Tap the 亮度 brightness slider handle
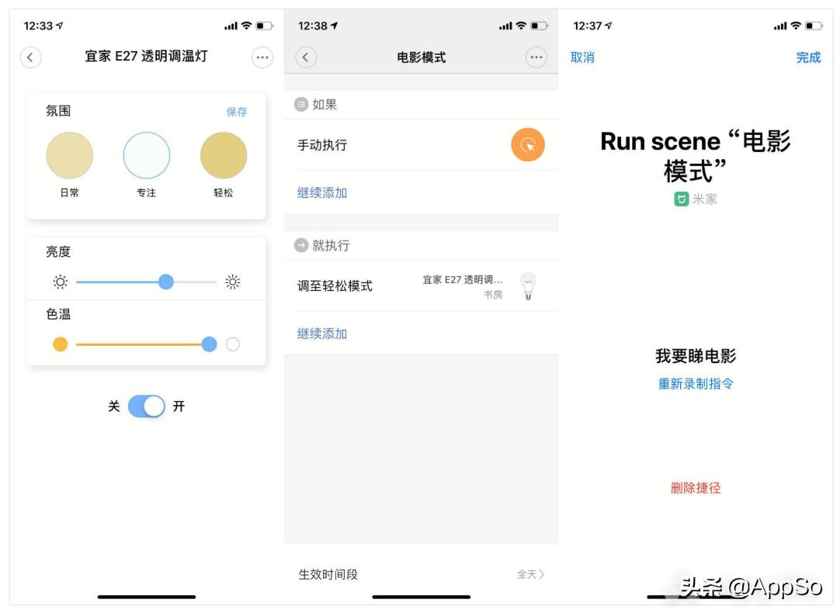 (165, 282)
